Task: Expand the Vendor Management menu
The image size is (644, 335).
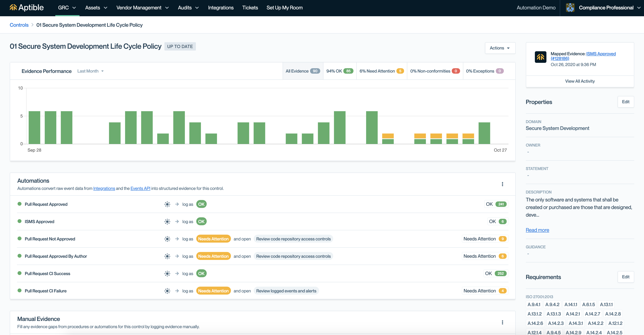Action: 143,8
